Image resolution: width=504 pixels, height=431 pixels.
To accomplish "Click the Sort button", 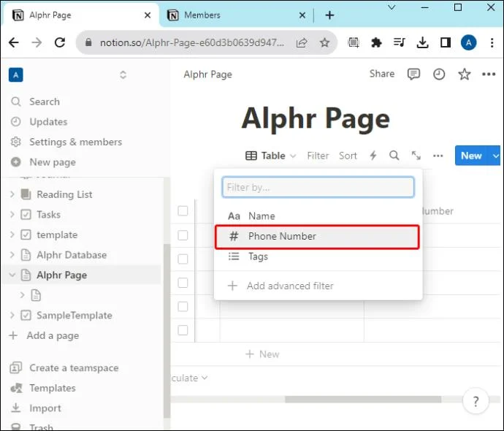I will tap(348, 156).
